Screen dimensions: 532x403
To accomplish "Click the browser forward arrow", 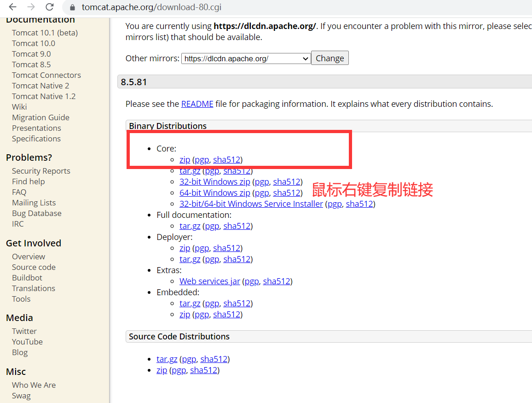I will [31, 7].
